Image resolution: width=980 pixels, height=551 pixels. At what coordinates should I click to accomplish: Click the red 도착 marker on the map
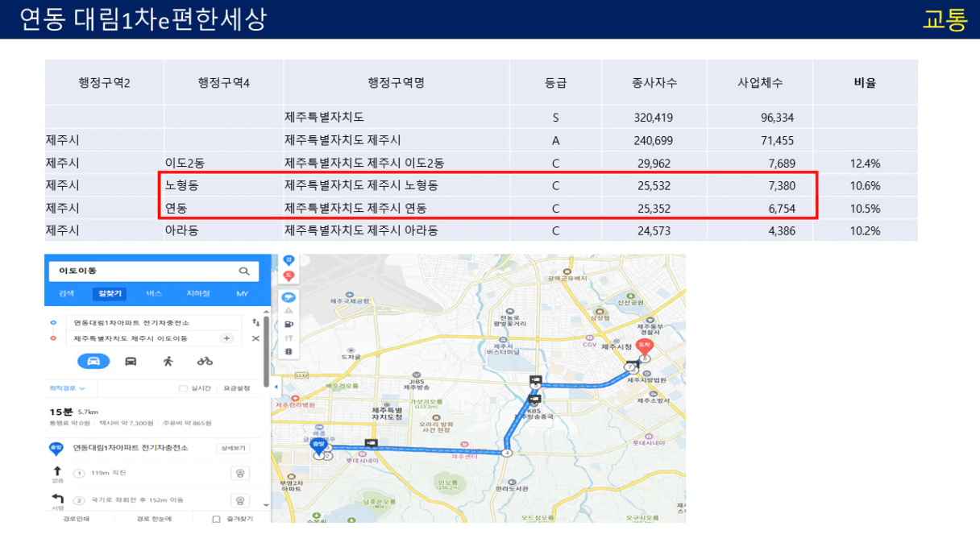(x=644, y=346)
